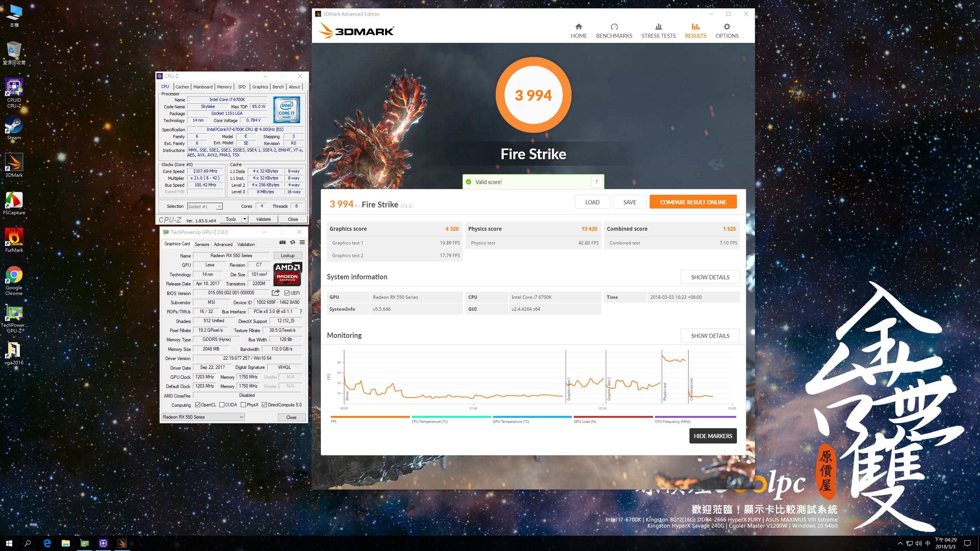Toggle the PhysX checkbox
Viewport: 980px width, 551px height.
243,405
